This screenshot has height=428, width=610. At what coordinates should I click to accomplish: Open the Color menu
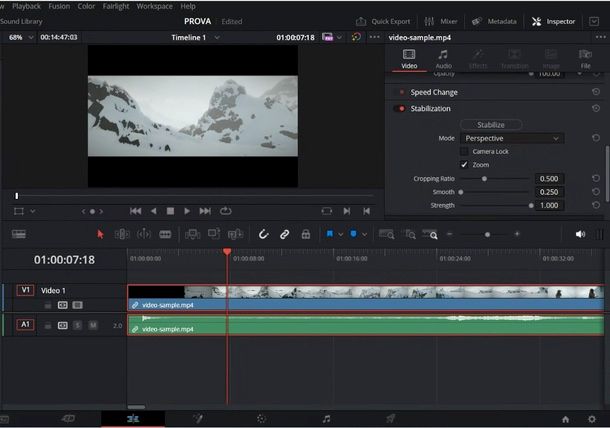86,6
